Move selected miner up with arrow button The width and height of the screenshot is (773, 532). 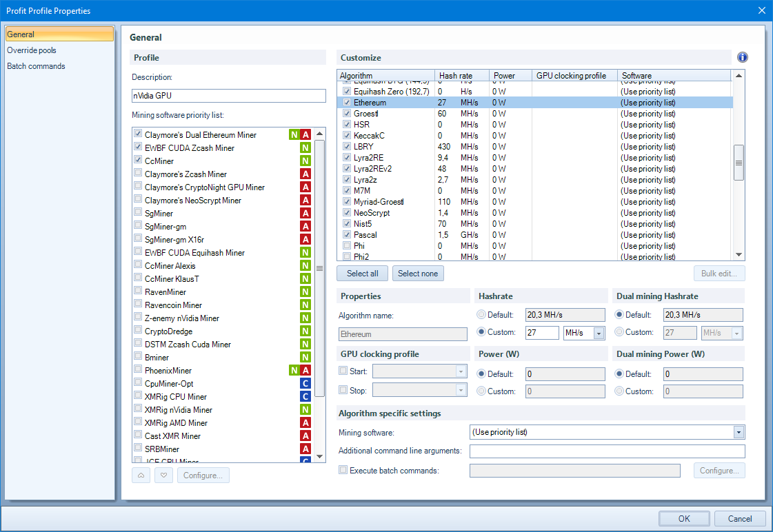tap(141, 475)
